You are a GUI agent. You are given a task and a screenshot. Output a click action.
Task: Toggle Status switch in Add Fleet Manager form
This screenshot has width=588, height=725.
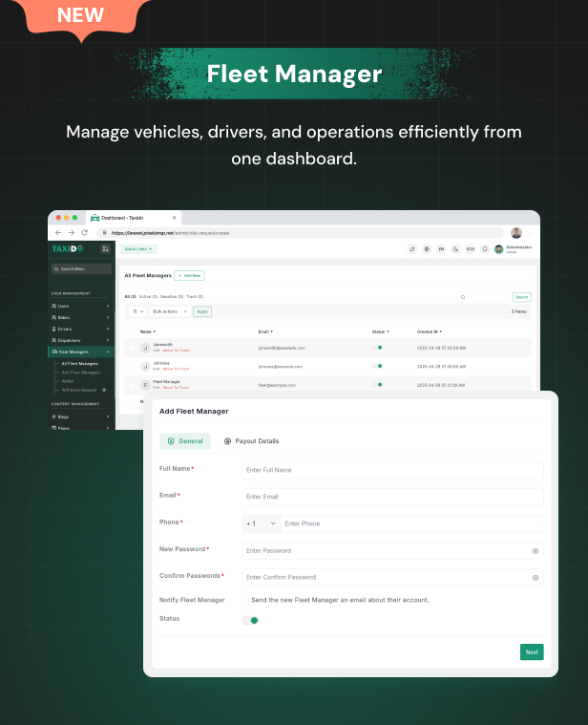pos(250,621)
